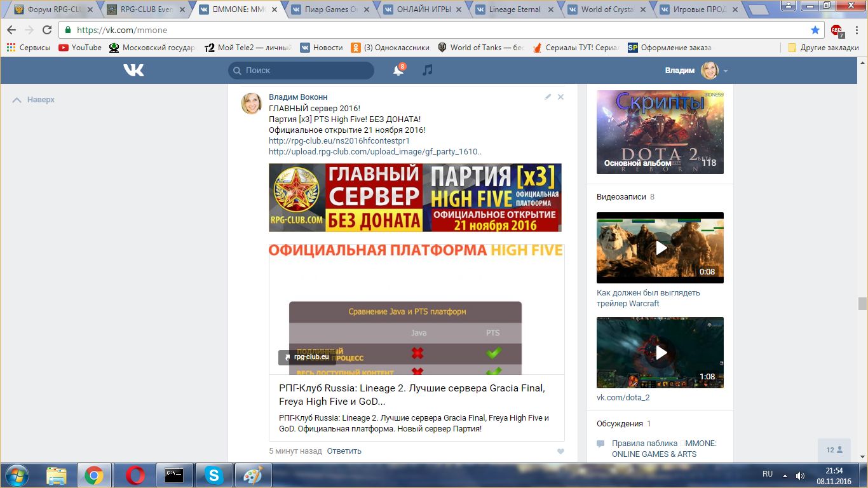Viewport: 868px width, 488px height.
Task: Expand the Другие закладки bookmarks folder
Action: point(823,48)
